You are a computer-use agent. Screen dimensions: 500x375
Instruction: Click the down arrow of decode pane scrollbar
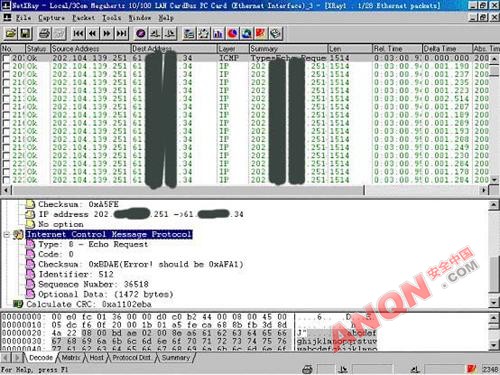(x=494, y=302)
